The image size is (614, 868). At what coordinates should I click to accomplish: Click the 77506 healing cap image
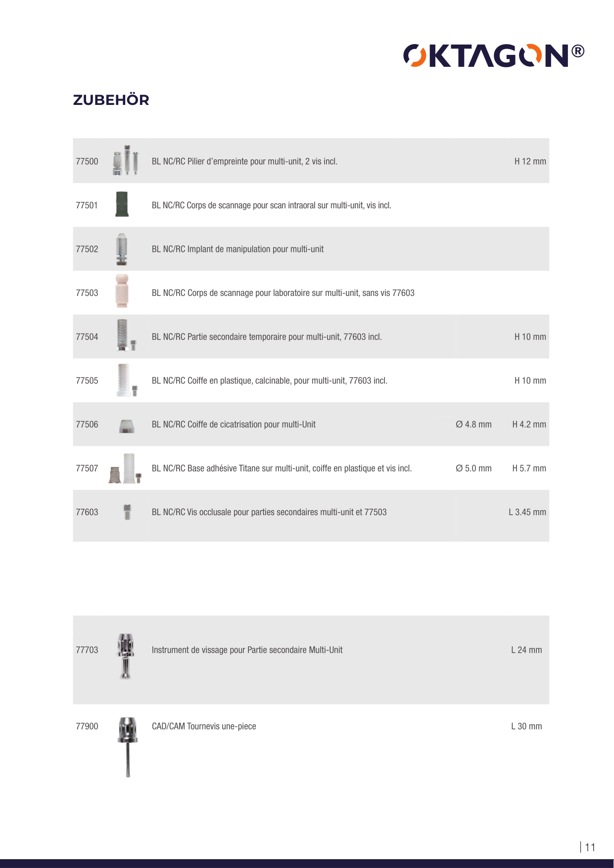[x=127, y=426]
